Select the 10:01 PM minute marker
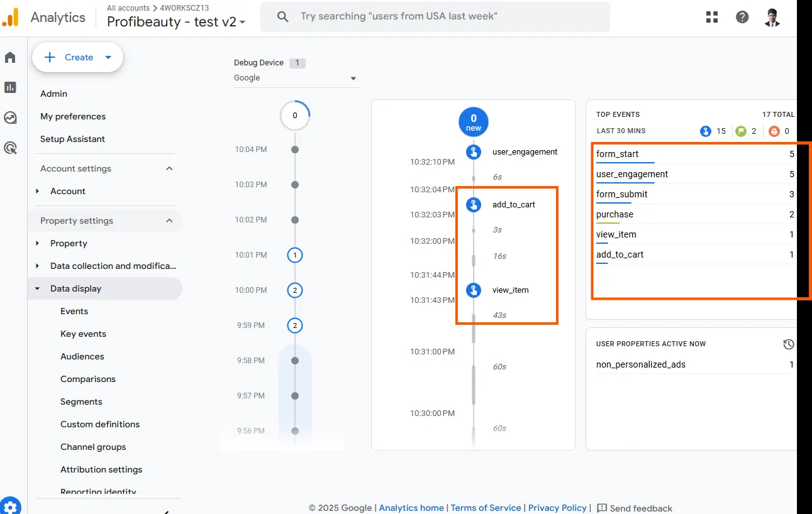Viewport: 812px width, 514px height. point(295,255)
